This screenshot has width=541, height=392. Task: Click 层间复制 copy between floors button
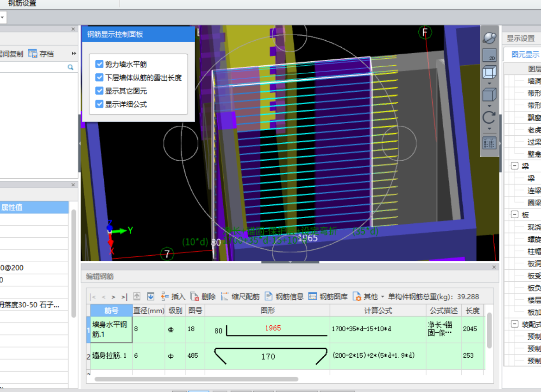click(12, 54)
